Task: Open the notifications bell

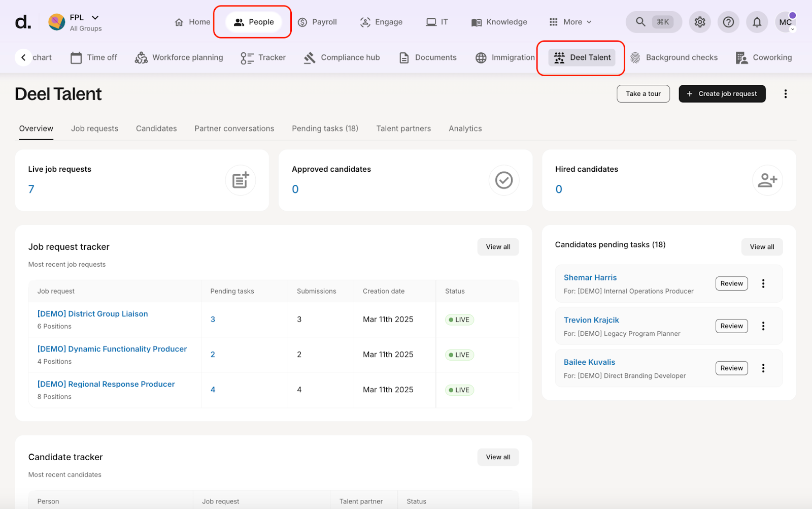Action: (x=757, y=22)
